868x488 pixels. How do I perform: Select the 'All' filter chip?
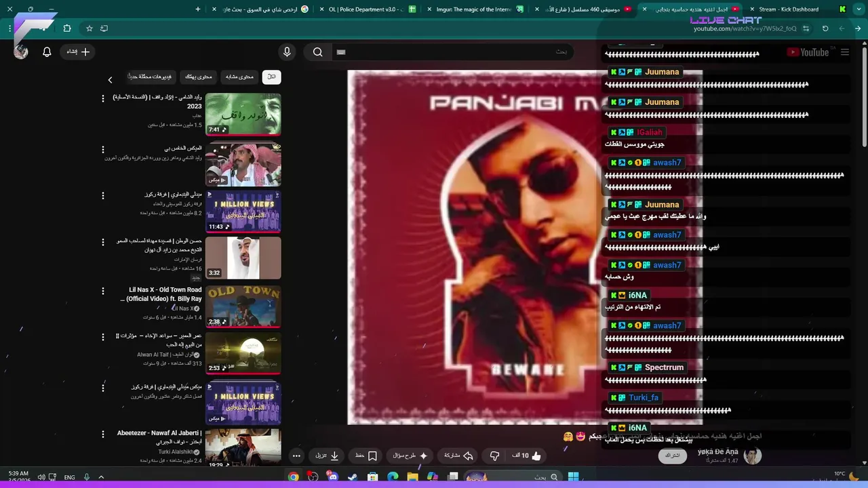pyautogui.click(x=271, y=77)
